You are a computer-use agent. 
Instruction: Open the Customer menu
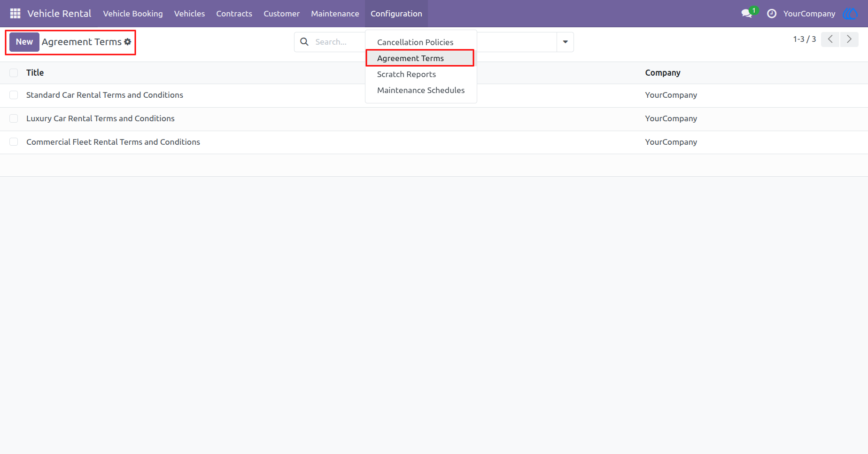tap(281, 14)
